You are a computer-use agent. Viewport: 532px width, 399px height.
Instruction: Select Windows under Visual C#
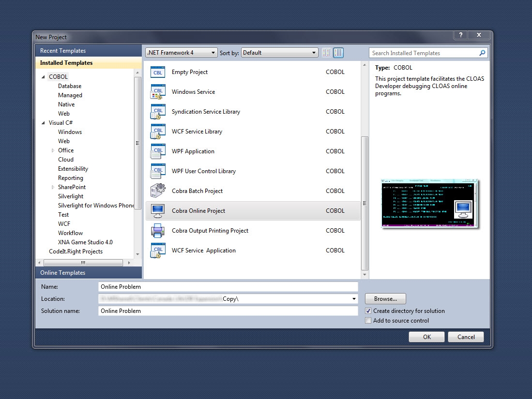[x=70, y=132]
